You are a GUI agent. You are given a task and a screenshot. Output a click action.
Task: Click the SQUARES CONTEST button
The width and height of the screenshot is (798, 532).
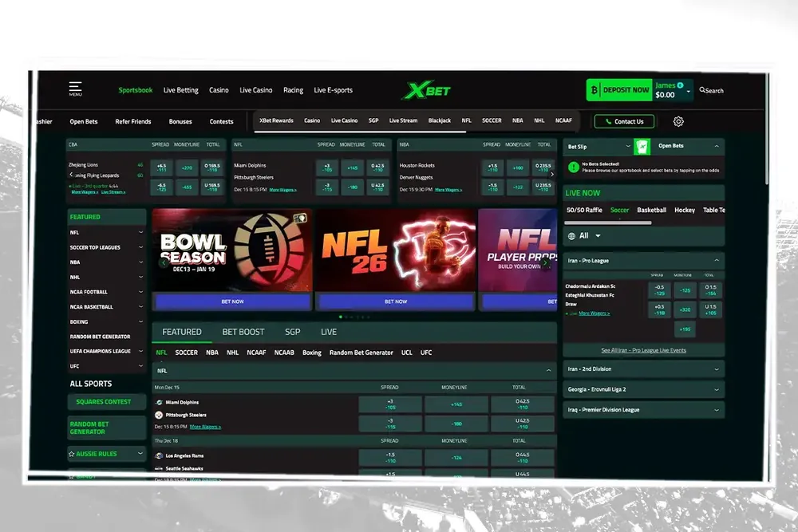click(x=106, y=402)
